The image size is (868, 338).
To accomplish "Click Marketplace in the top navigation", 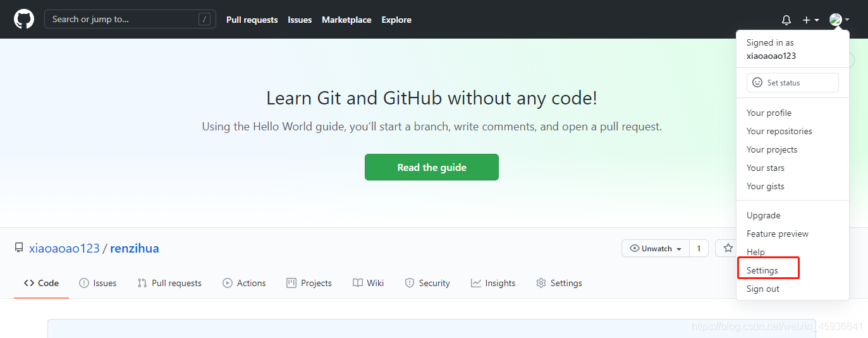I will (x=346, y=20).
